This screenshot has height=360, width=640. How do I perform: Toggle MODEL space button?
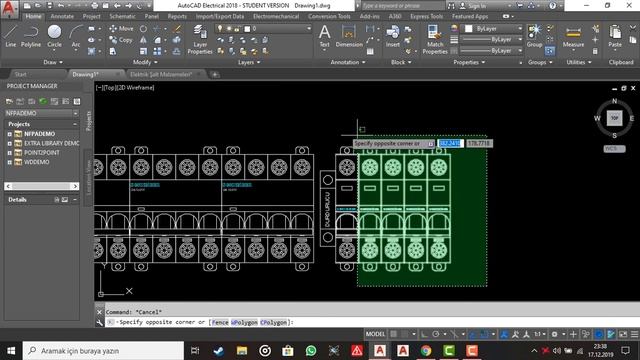coord(375,334)
